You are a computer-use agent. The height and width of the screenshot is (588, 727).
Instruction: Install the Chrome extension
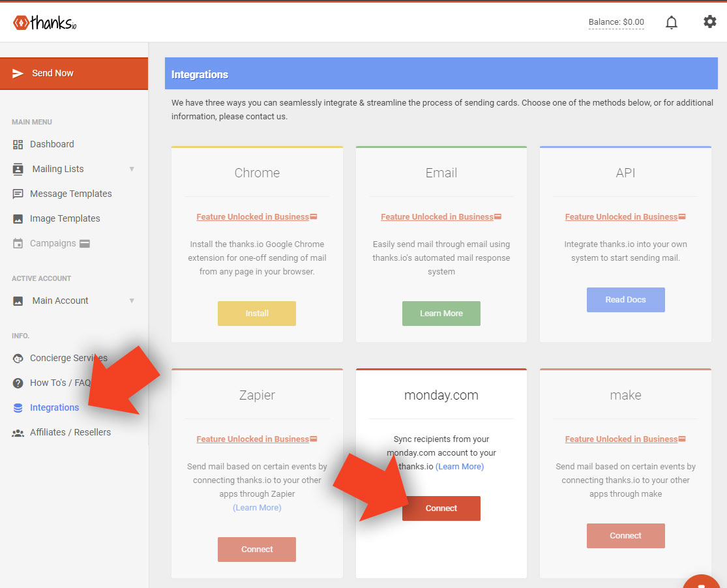click(x=256, y=314)
